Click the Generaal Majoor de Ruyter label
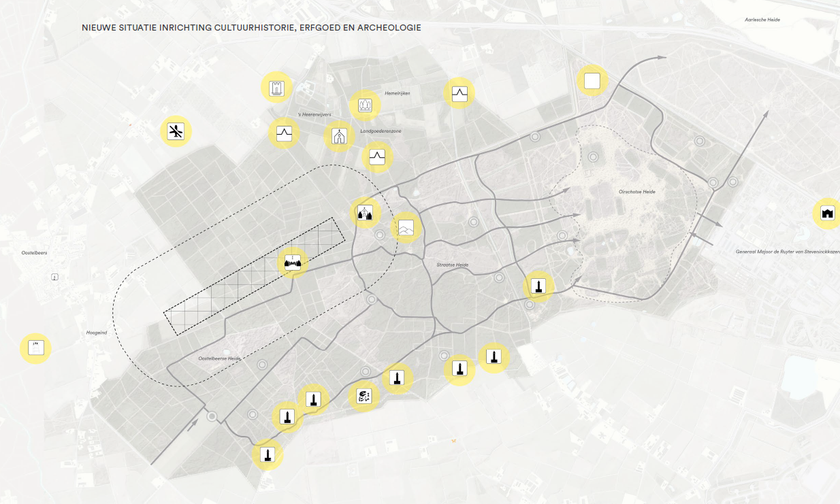The width and height of the screenshot is (840, 504). pos(788,252)
